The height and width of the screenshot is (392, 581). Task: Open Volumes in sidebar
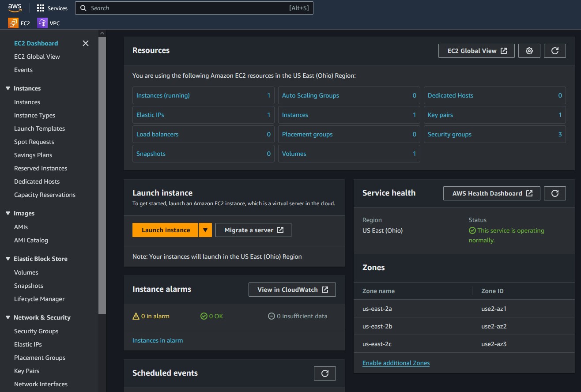[x=26, y=272]
